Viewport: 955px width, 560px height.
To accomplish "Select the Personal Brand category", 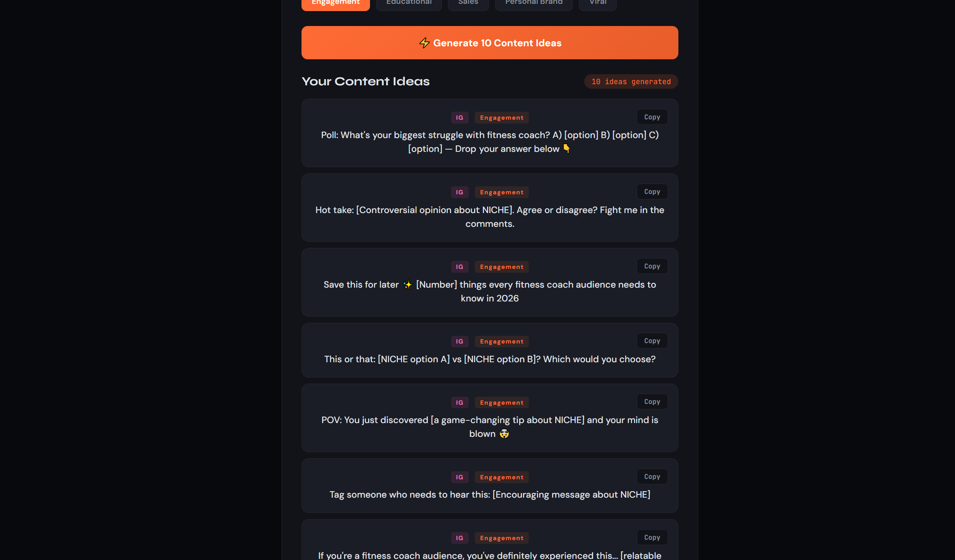I will (x=533, y=2).
